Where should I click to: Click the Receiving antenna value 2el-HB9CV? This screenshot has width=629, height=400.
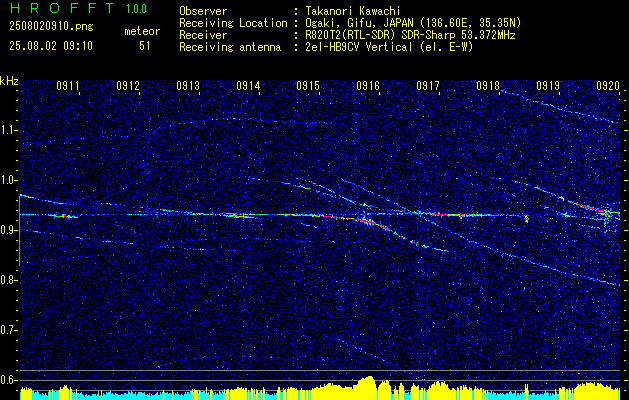click(388, 47)
